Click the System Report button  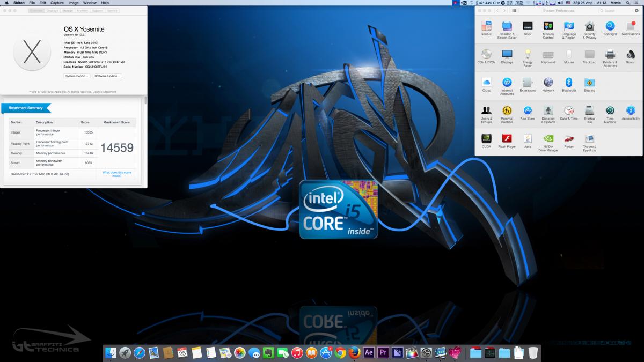[x=77, y=76]
